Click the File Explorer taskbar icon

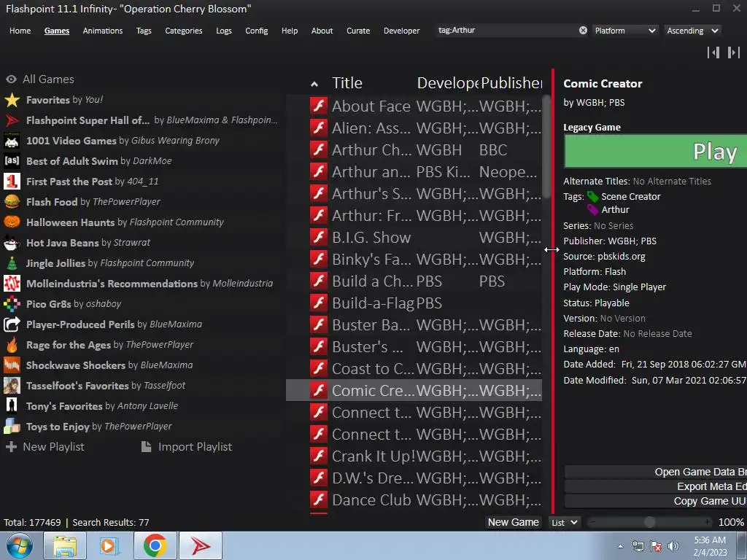[65, 546]
